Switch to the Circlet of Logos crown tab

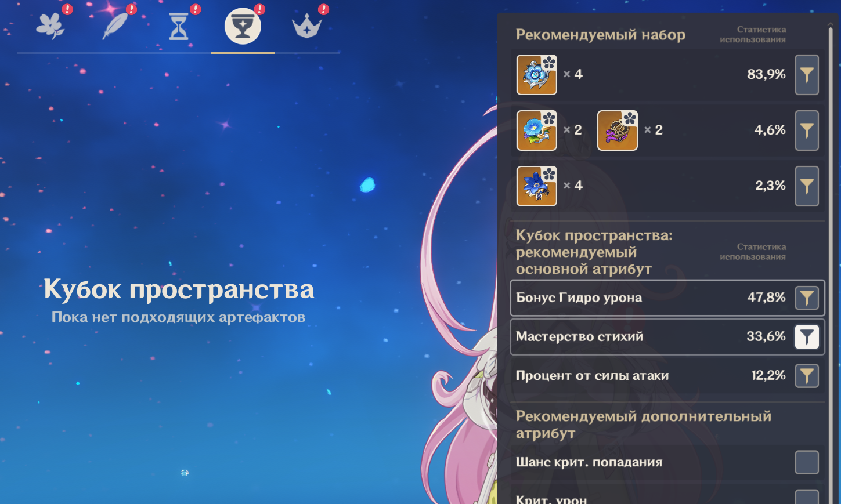point(307,27)
